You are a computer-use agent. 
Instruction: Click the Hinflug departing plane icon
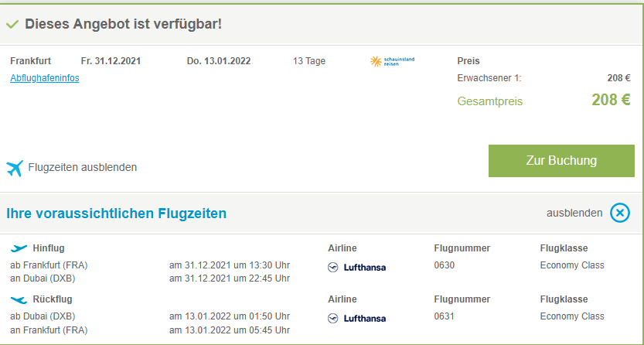19,248
